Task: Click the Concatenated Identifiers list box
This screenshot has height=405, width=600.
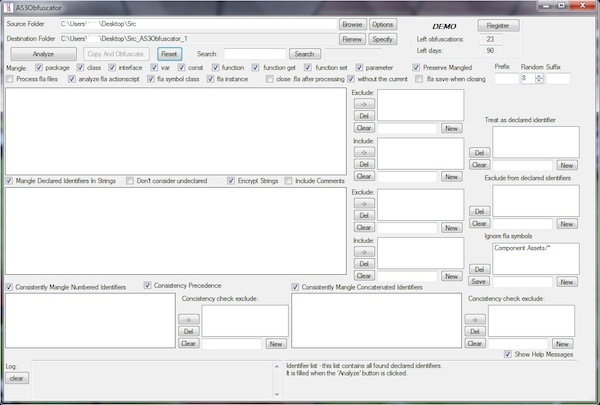Action: pos(377,320)
